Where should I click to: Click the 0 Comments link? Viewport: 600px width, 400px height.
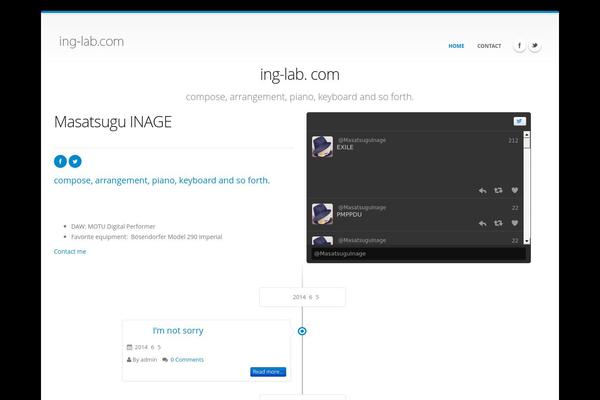coord(187,359)
